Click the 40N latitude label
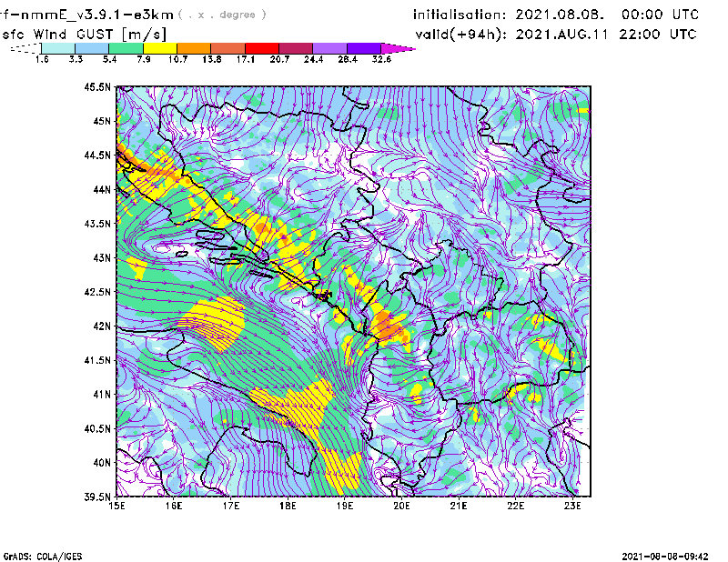 click(x=102, y=463)
